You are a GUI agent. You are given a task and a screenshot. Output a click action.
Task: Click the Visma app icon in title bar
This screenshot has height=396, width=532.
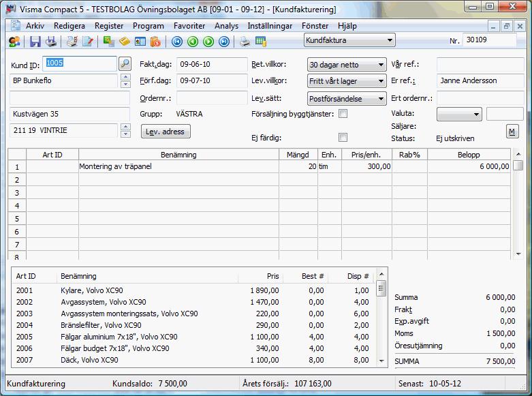click(x=11, y=9)
